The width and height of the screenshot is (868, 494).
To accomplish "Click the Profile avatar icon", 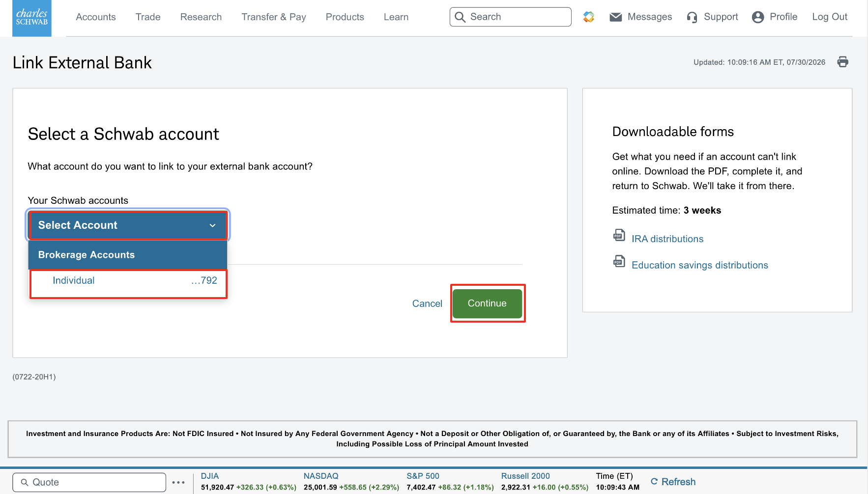I will (x=758, y=17).
